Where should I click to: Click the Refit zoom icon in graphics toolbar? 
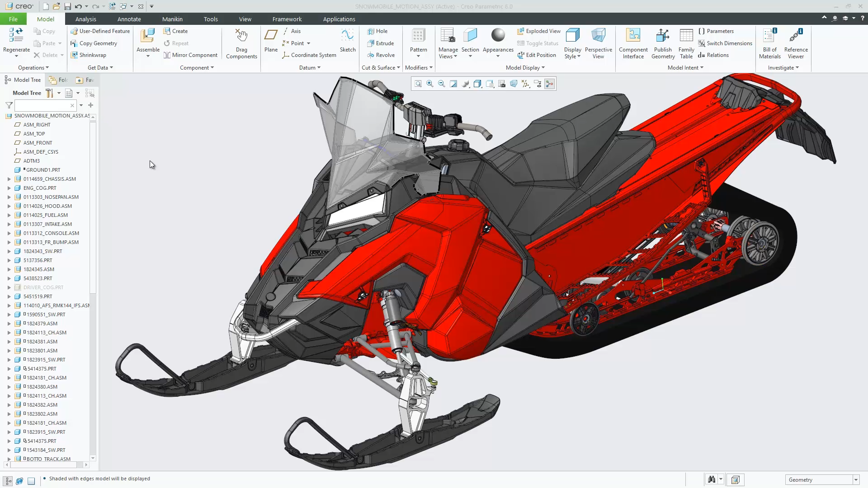click(418, 84)
